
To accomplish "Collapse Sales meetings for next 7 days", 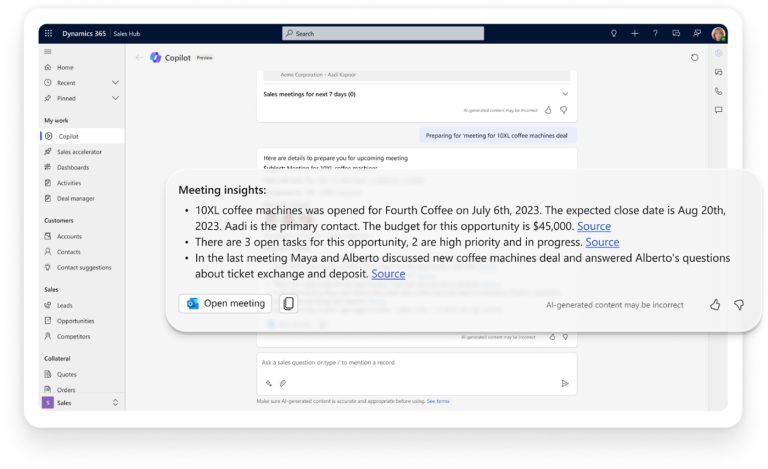I will tap(564, 94).
